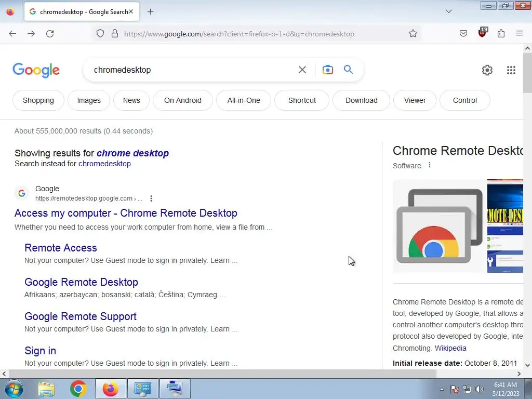Launch Google Chrome from taskbar
The width and height of the screenshot is (532, 399).
pos(78,389)
